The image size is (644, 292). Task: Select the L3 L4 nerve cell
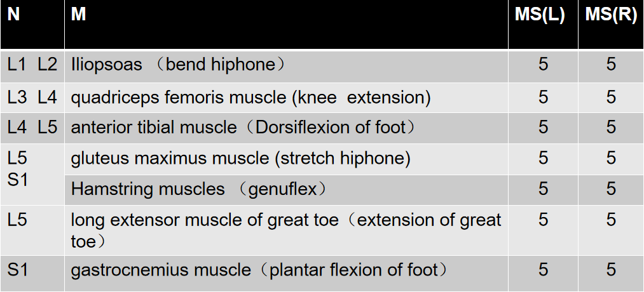click(32, 98)
